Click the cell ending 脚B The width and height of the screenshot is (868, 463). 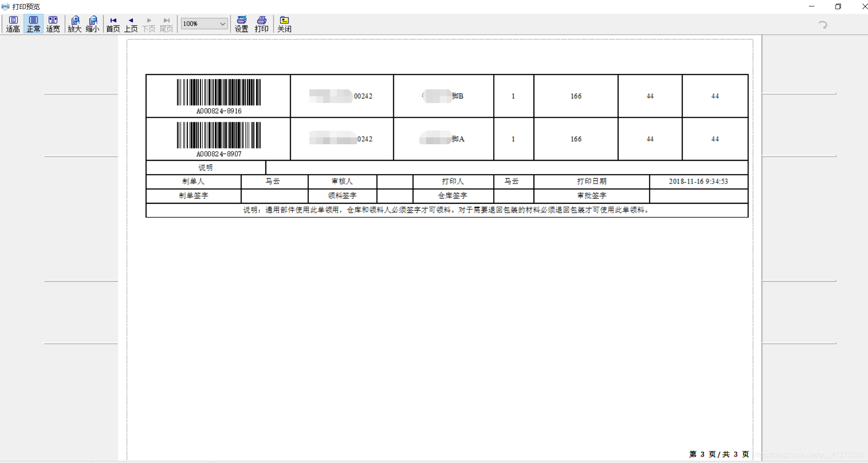[x=443, y=96]
